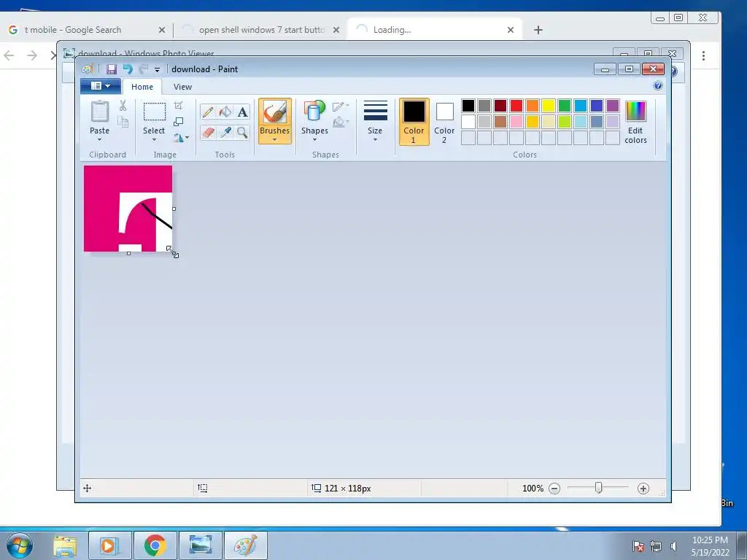Click the volume speaker tray icon

click(x=673, y=546)
